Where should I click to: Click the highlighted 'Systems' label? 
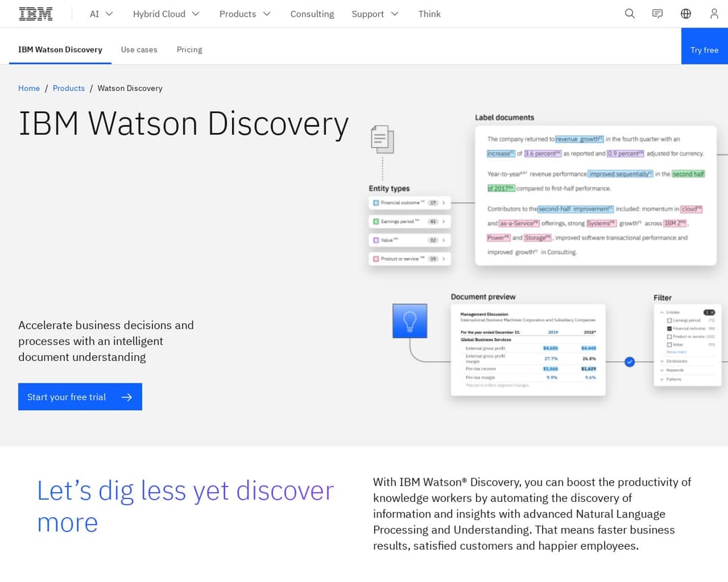click(601, 223)
